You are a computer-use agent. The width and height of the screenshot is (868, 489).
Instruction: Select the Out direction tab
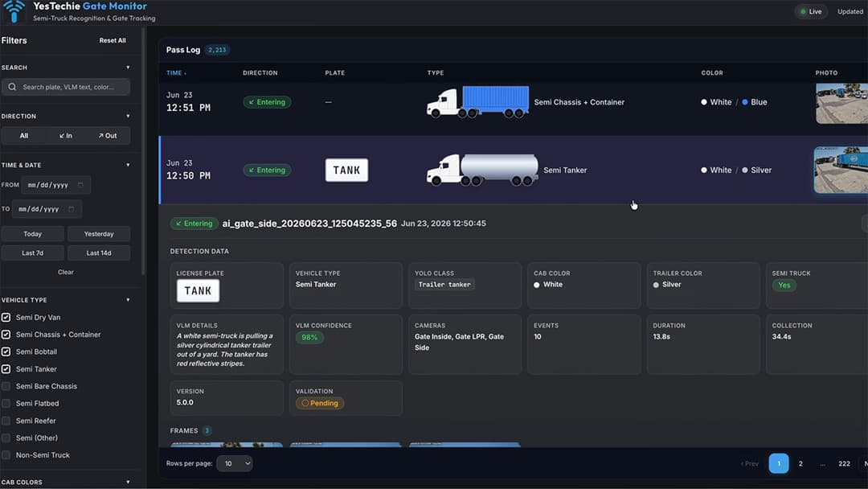(108, 136)
